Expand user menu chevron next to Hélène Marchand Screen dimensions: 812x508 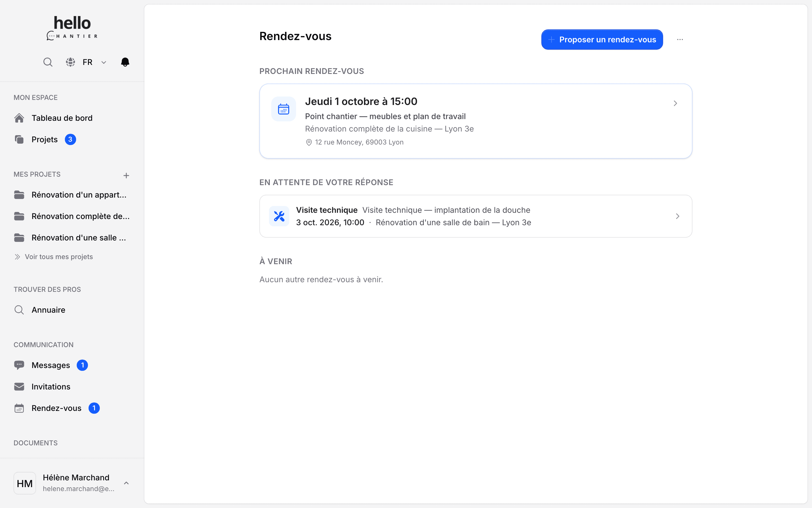(x=126, y=483)
